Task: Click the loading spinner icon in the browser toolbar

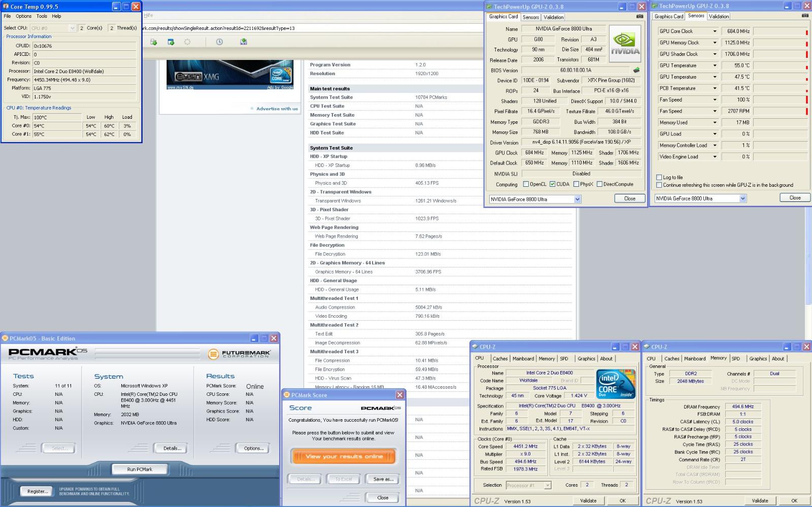Action: 187,42
